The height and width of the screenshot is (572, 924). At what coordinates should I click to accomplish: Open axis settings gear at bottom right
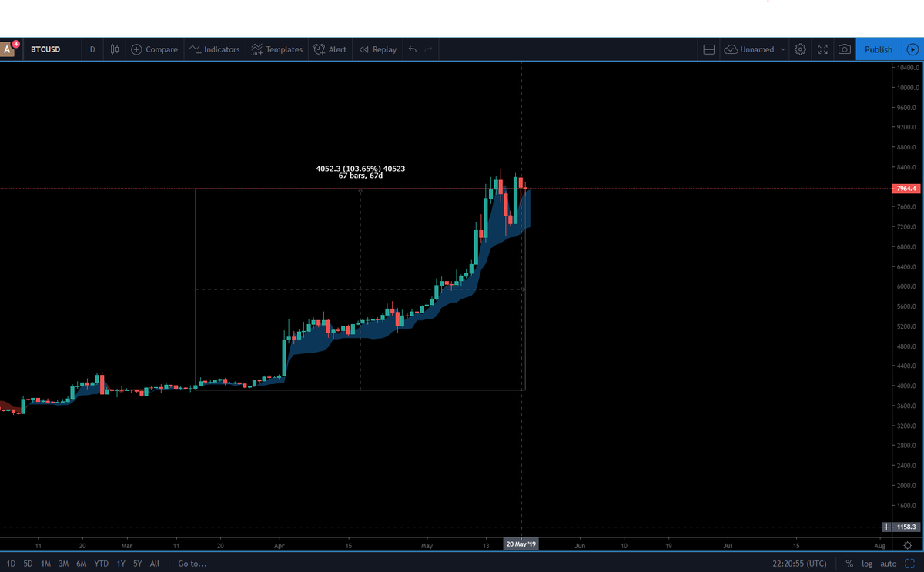907,544
